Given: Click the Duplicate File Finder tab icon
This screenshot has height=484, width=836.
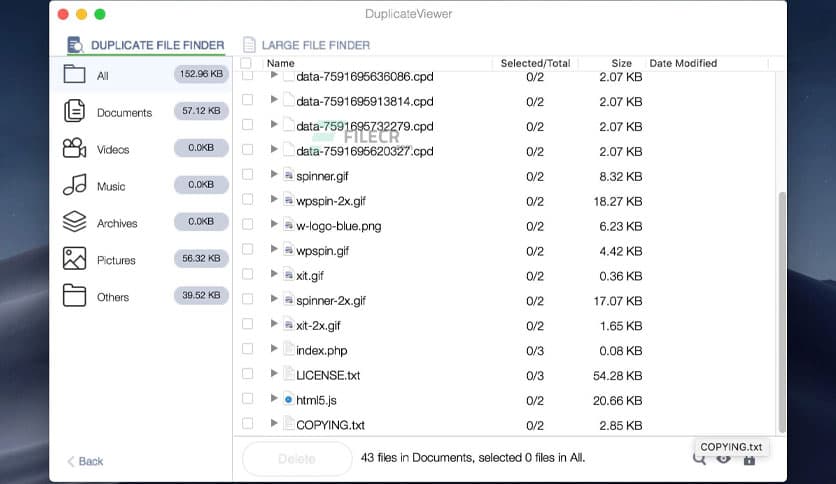Looking at the screenshot, I should point(75,45).
